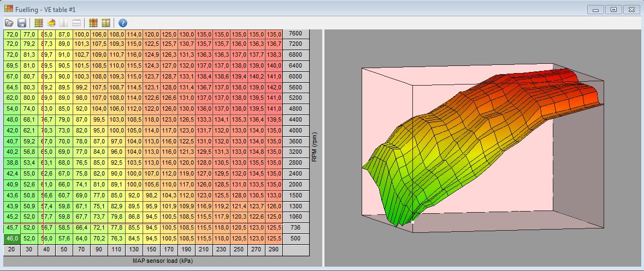
Task: Click the horizontal split layout icon
Action: (77, 23)
